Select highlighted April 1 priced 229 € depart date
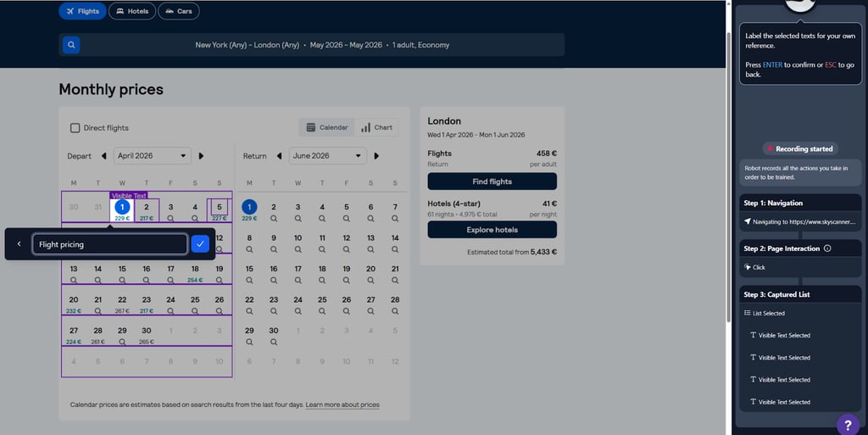This screenshot has width=868, height=435. tap(122, 211)
